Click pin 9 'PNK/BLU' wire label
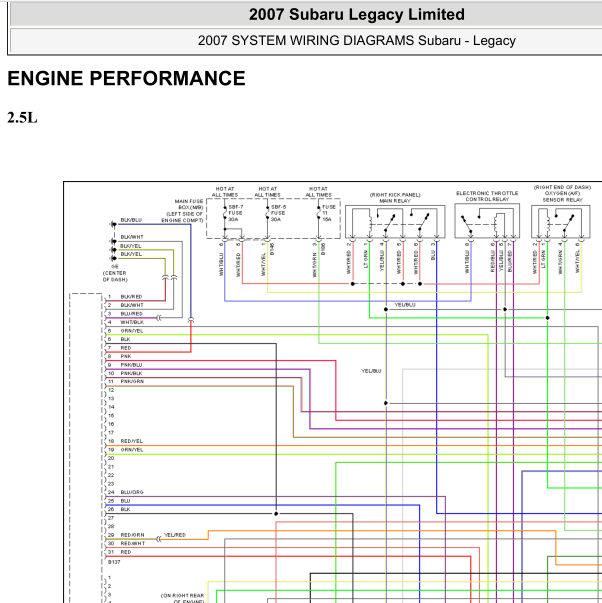This screenshot has height=603, width=602. coord(131,365)
